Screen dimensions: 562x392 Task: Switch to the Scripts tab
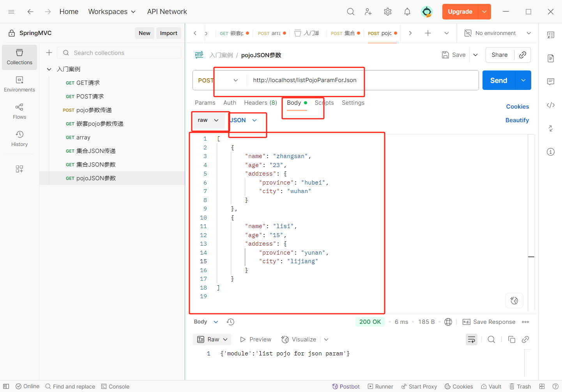point(324,103)
